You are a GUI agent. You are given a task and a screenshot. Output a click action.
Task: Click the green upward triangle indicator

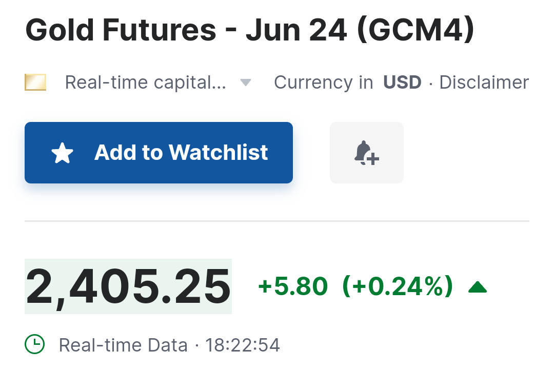point(477,287)
